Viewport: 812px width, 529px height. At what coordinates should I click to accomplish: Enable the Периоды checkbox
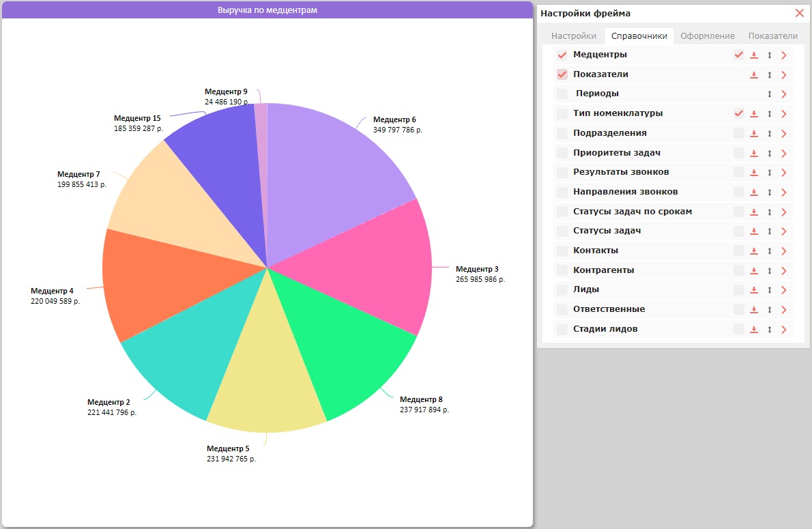pos(562,94)
